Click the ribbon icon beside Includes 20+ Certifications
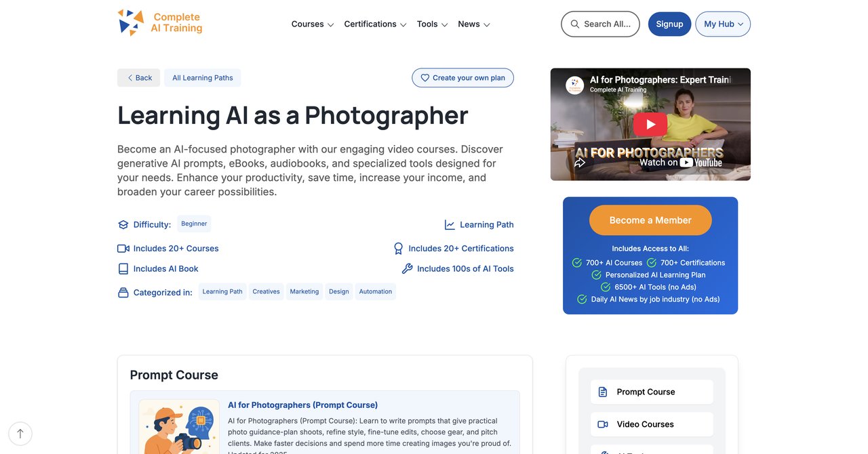The height and width of the screenshot is (454, 868). [399, 249]
